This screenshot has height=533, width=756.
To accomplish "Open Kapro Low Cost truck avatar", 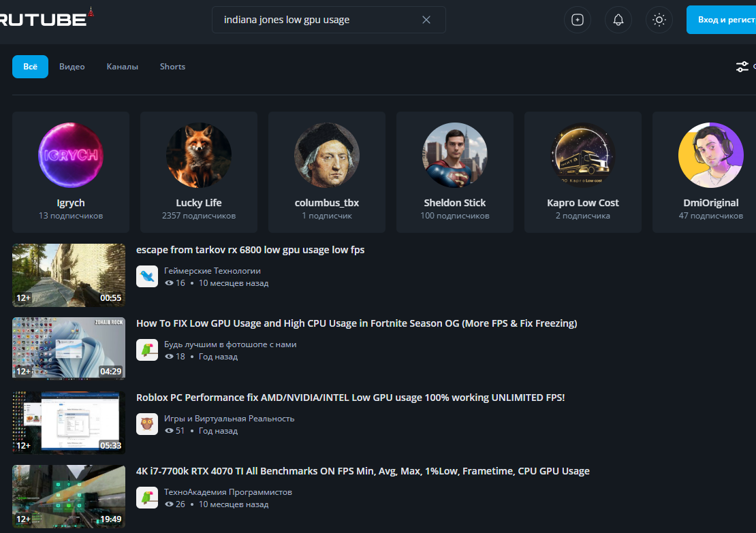I will tap(583, 155).
